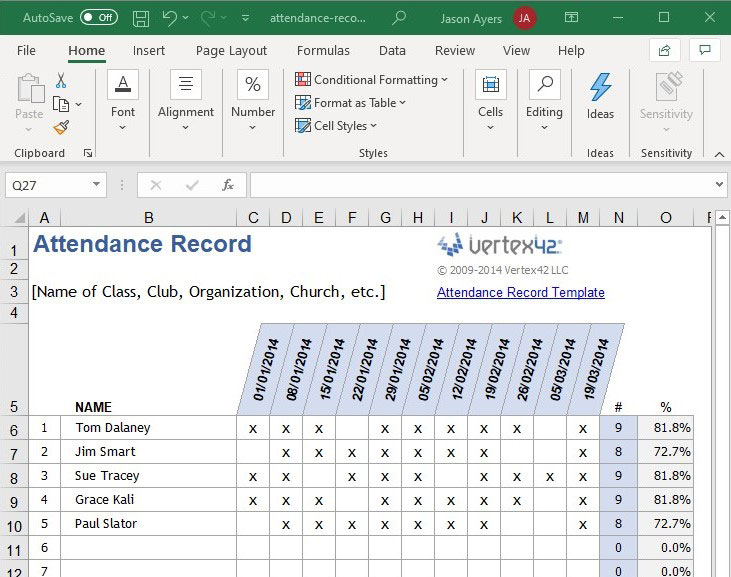This screenshot has height=577, width=731.
Task: Open the Formulas ribbon tab
Action: (323, 51)
